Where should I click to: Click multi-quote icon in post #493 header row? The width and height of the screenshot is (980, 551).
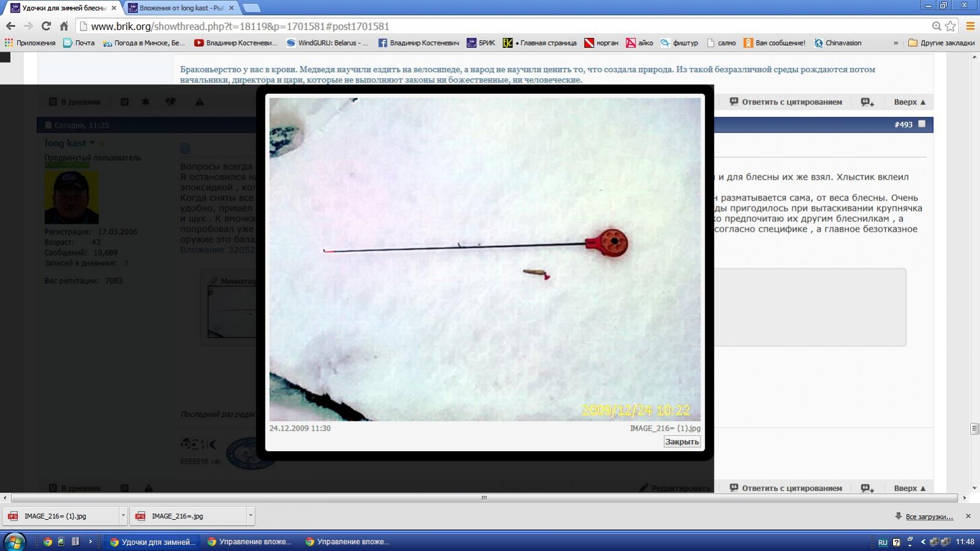click(x=867, y=102)
